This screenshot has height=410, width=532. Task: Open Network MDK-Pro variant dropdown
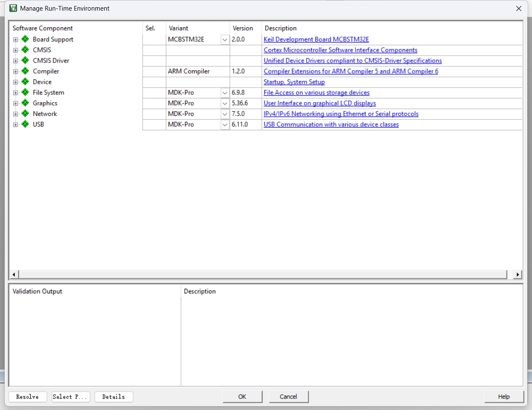[225, 114]
